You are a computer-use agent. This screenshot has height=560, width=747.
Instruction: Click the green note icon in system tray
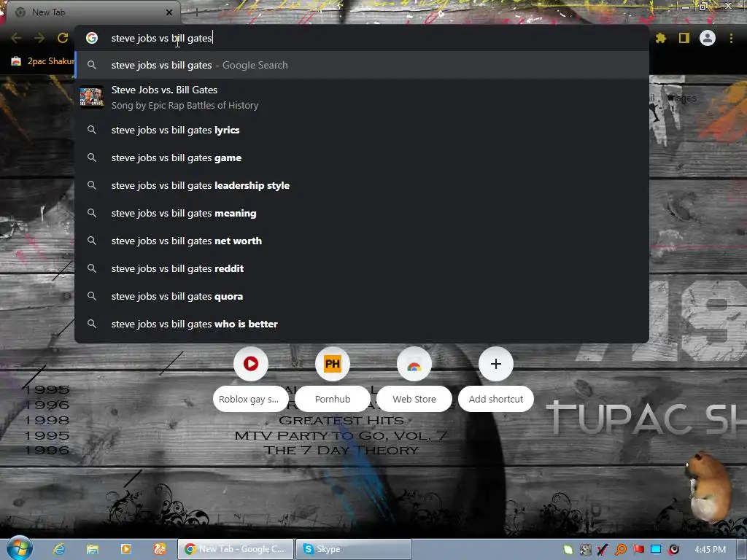pyautogui.click(x=568, y=550)
